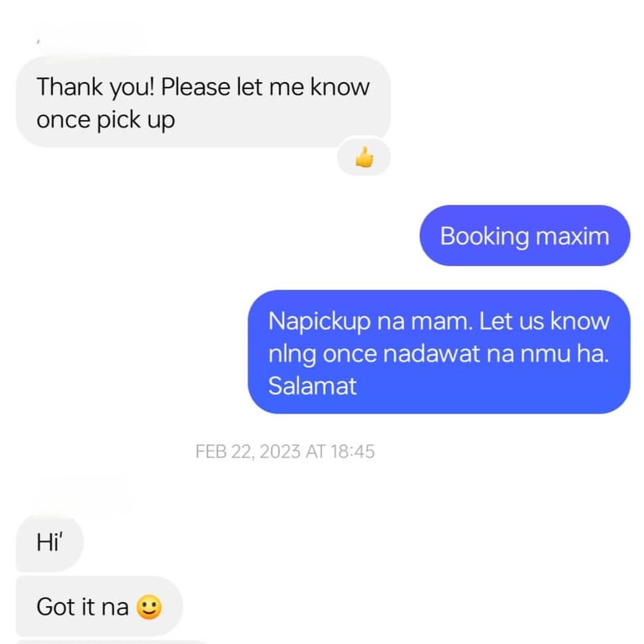Click the "once pick up" text line
This screenshot has height=644, width=644.
106,120
